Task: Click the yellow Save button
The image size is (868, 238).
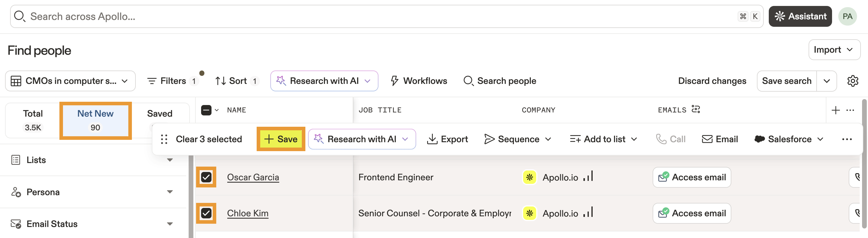Action: click(x=281, y=139)
